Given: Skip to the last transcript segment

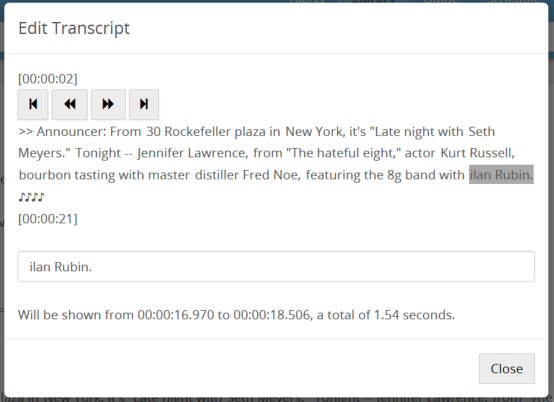Looking at the screenshot, I should (144, 104).
